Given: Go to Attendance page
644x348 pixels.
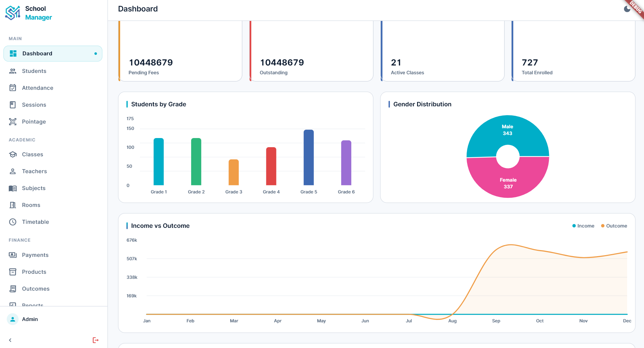Looking at the screenshot, I should click(53, 88).
